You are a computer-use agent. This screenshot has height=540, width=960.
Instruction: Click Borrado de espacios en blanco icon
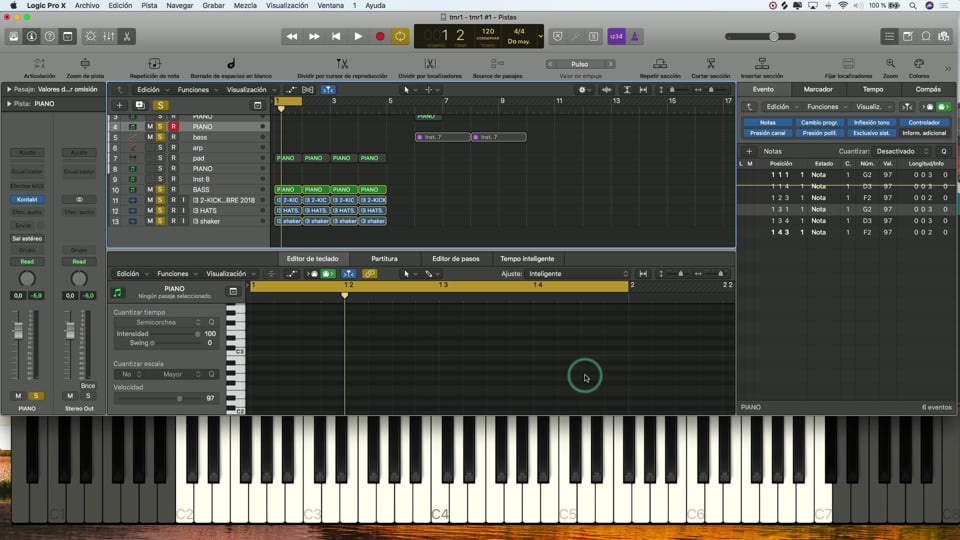click(231, 64)
